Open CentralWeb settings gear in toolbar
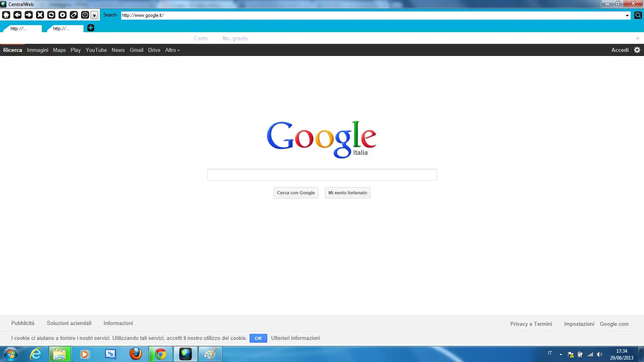 click(62, 15)
